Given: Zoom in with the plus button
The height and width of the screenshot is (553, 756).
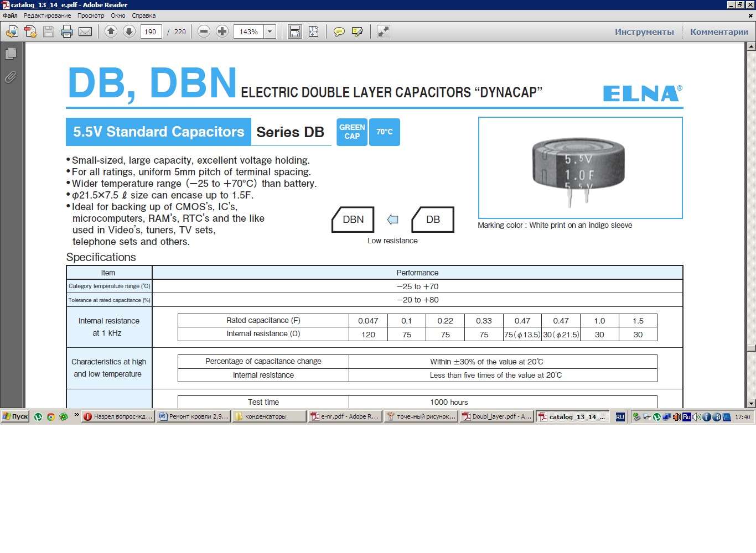Looking at the screenshot, I should click(x=222, y=32).
